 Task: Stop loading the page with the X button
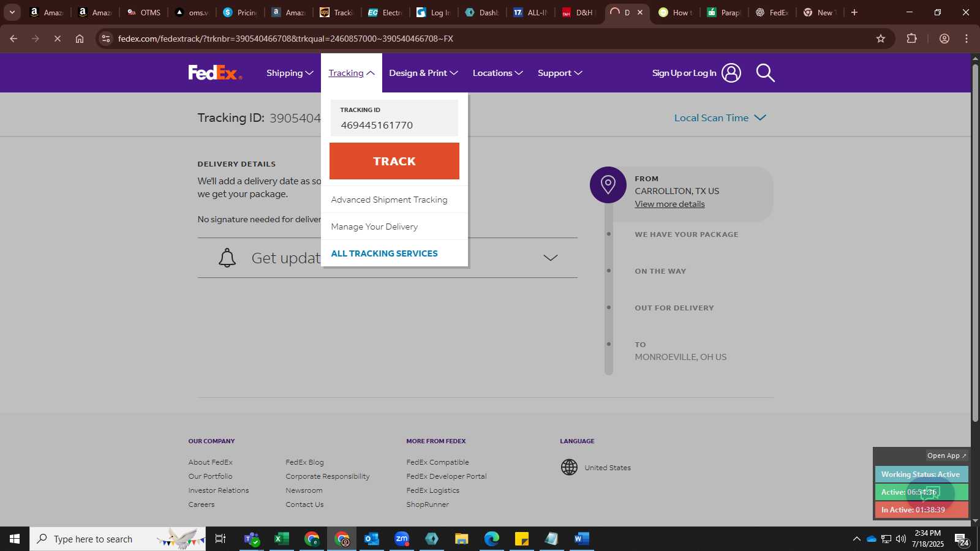[57, 39]
